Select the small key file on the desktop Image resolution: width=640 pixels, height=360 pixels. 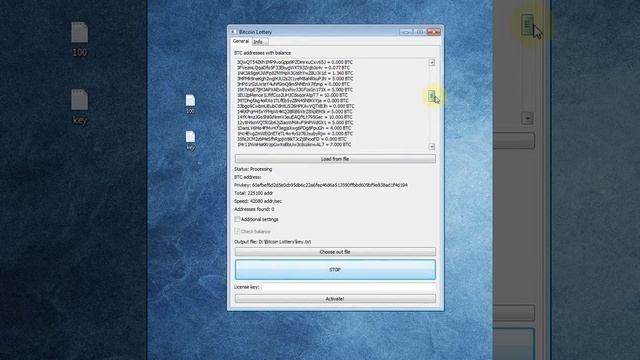190,140
